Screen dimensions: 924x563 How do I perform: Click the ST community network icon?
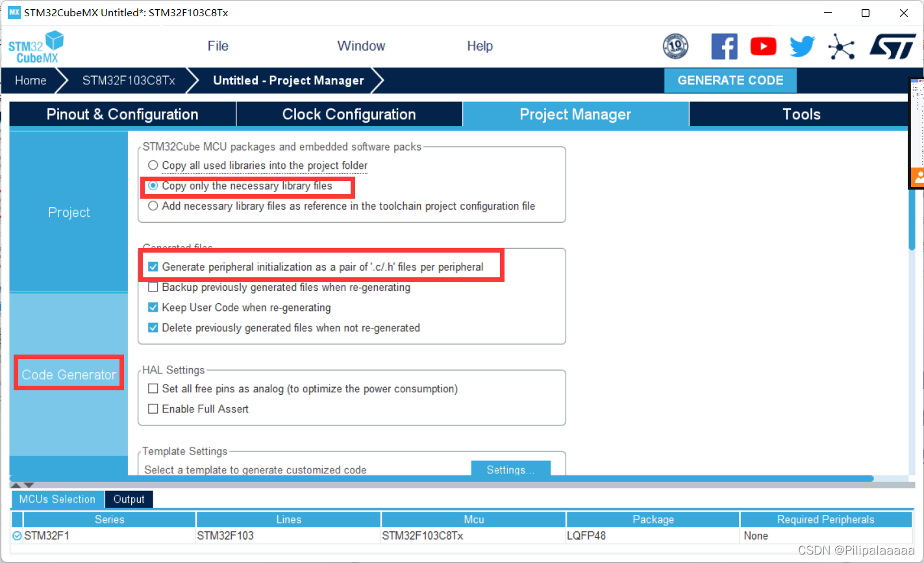point(842,47)
